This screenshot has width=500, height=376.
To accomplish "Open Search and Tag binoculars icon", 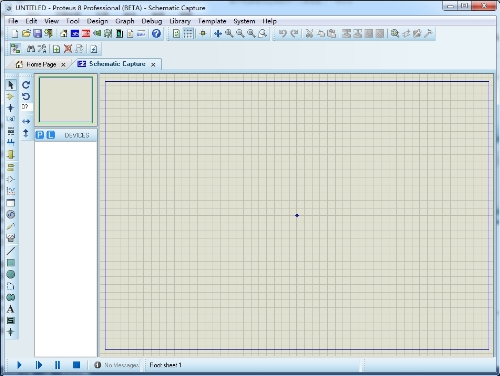I will pos(31,49).
